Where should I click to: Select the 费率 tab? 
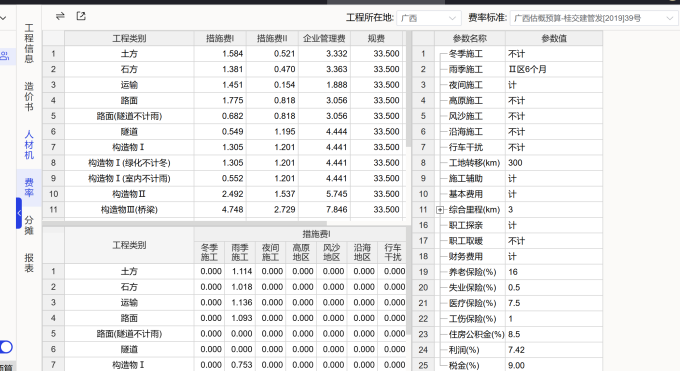coord(29,187)
